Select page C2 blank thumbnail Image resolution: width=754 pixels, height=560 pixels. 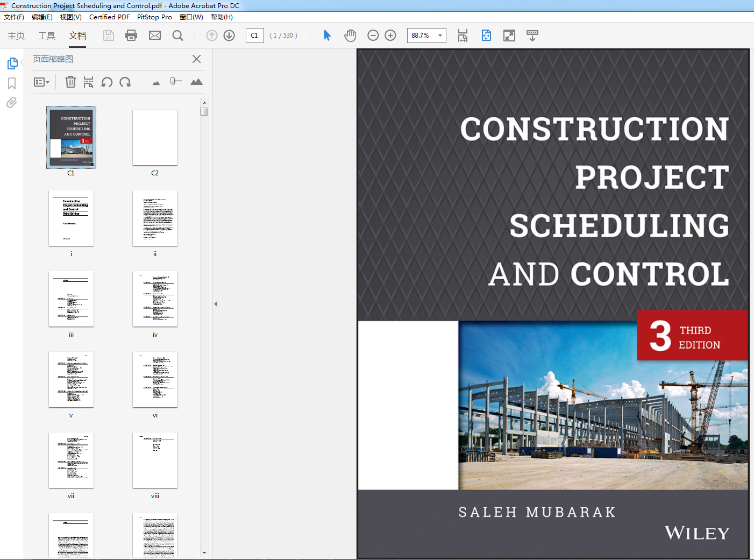155,137
